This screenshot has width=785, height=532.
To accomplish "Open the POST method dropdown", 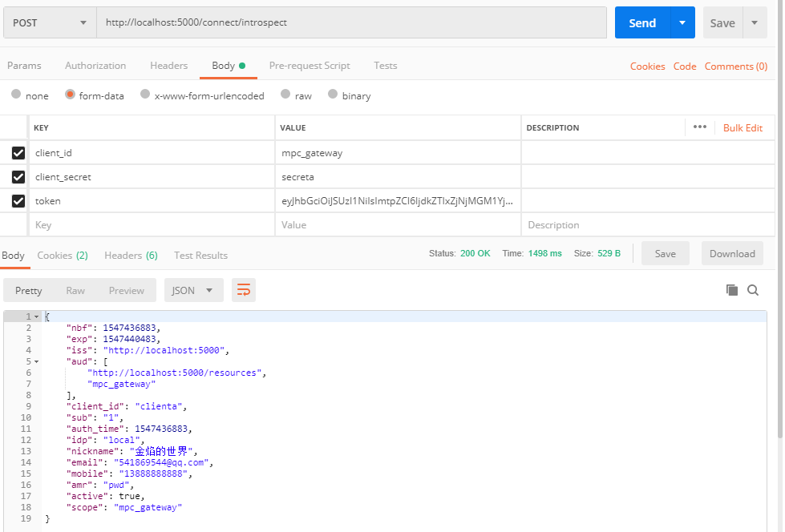I will click(50, 23).
